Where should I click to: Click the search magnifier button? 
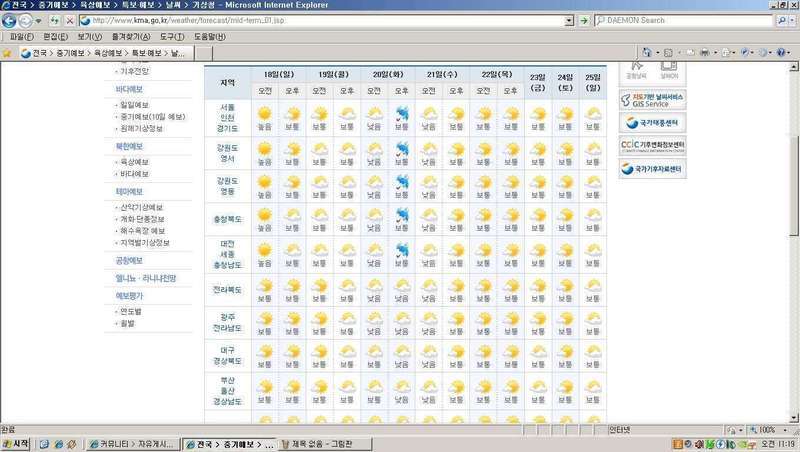tap(781, 20)
